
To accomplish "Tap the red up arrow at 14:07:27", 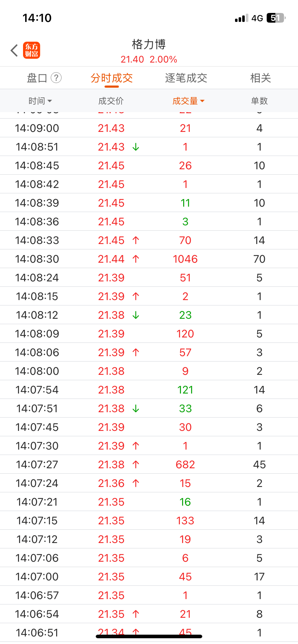I will click(136, 465).
